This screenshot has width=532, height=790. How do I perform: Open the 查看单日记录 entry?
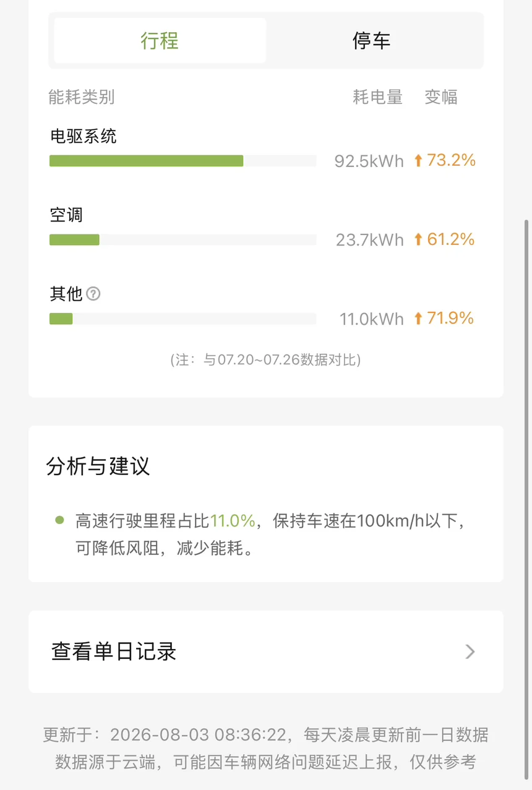pyautogui.click(x=266, y=651)
